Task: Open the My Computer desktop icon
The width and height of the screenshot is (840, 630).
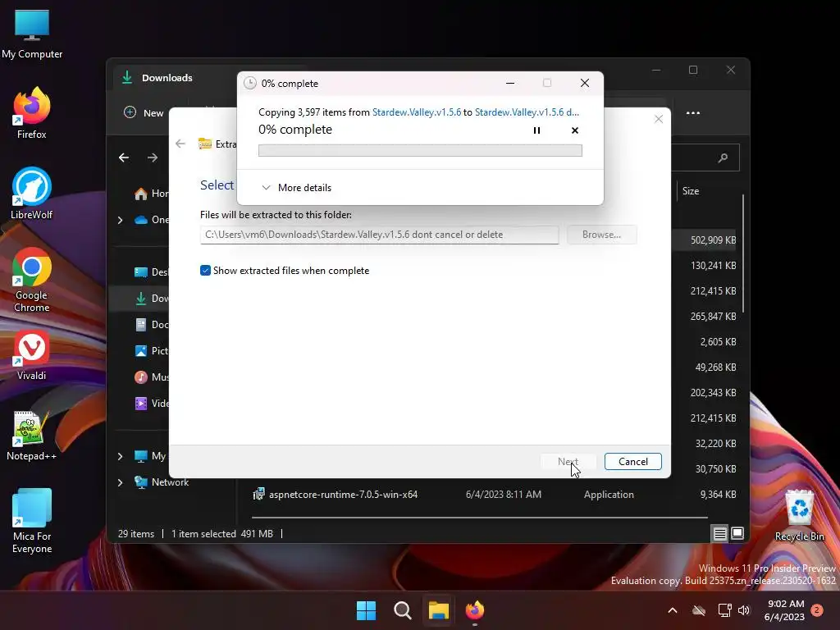Action: [x=32, y=34]
